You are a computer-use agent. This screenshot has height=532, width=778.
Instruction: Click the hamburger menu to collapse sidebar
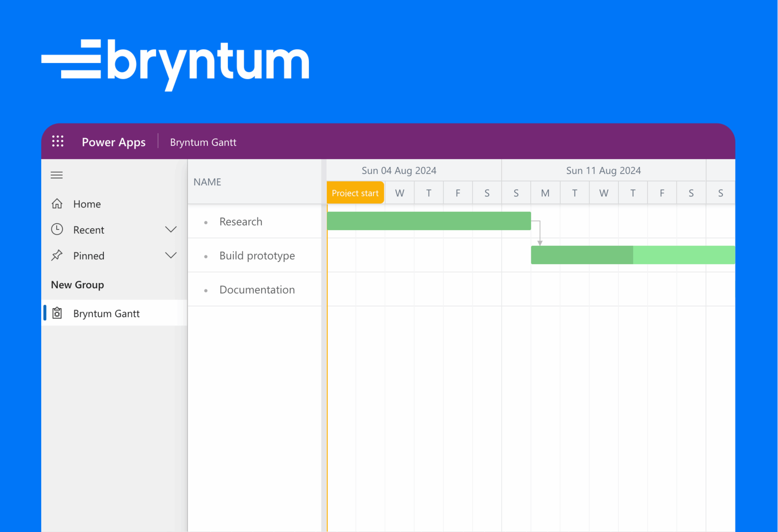coord(56,175)
